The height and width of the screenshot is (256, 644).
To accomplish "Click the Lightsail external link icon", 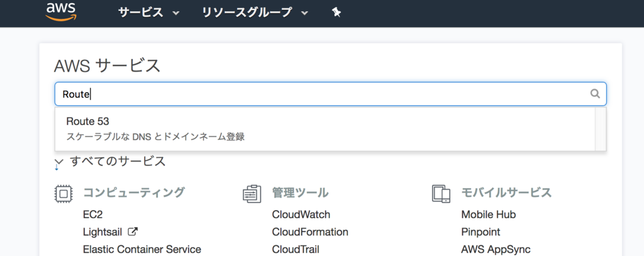I will tap(133, 231).
